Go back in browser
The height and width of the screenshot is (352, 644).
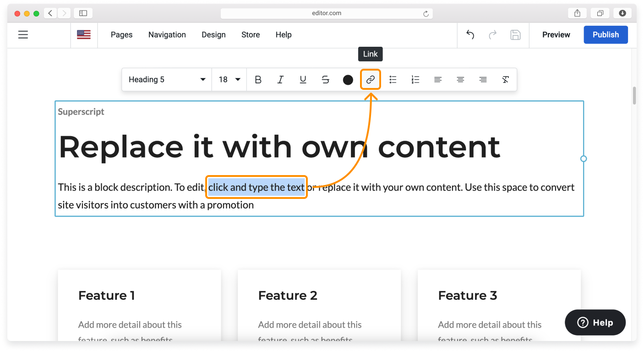[50, 13]
